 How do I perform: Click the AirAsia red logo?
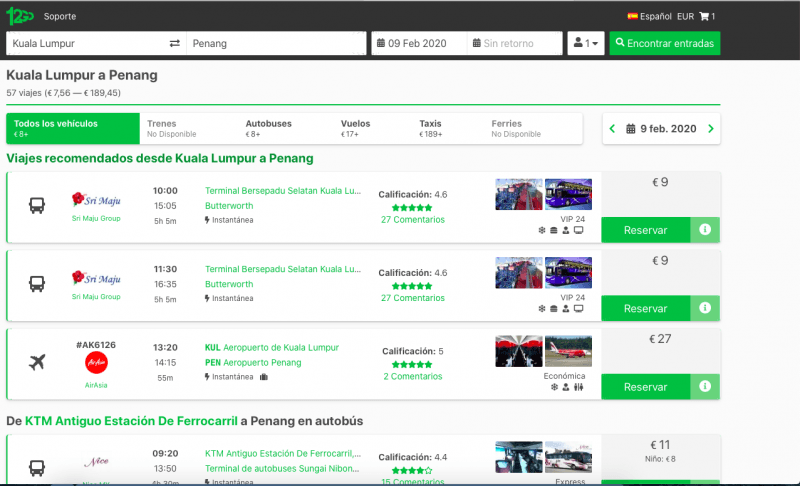[x=96, y=363]
